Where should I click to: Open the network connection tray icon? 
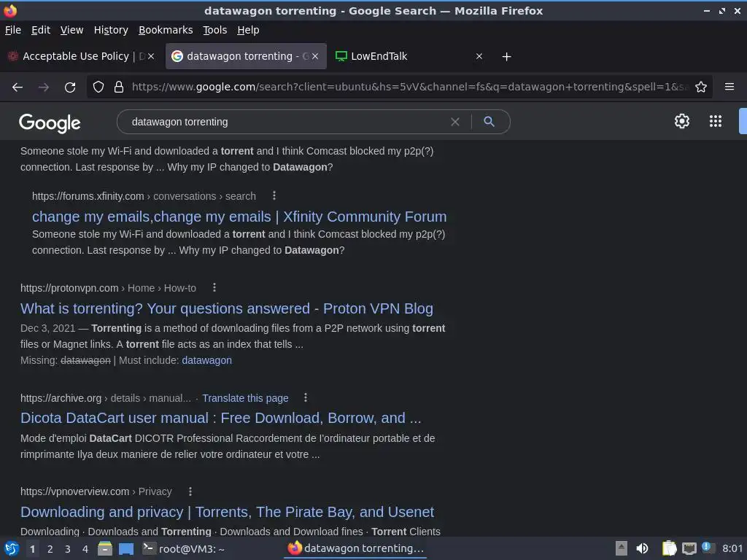pyautogui.click(x=689, y=548)
